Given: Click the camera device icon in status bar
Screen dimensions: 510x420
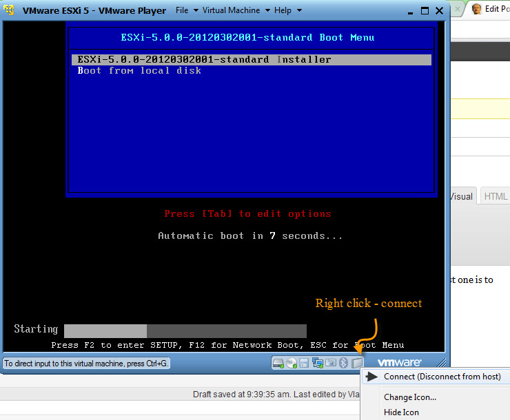Looking at the screenshot, I should (x=331, y=362).
